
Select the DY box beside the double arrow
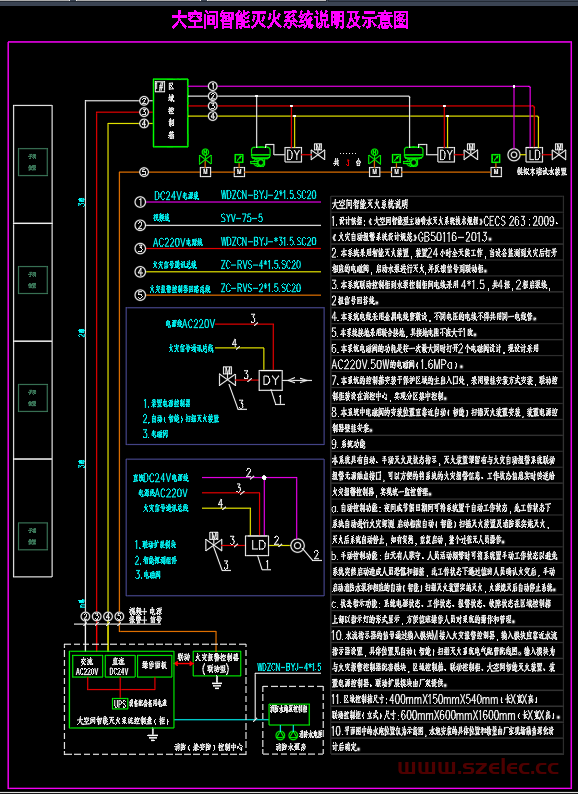pos(271,380)
